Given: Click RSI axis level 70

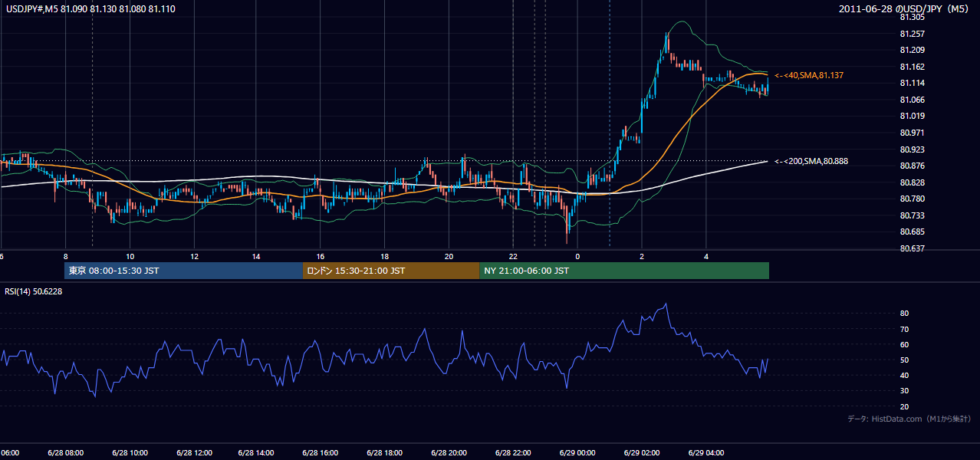Looking at the screenshot, I should tap(905, 329).
